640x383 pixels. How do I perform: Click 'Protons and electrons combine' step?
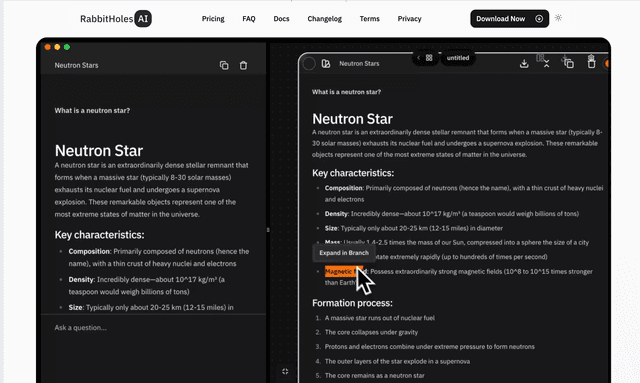pyautogui.click(x=429, y=347)
